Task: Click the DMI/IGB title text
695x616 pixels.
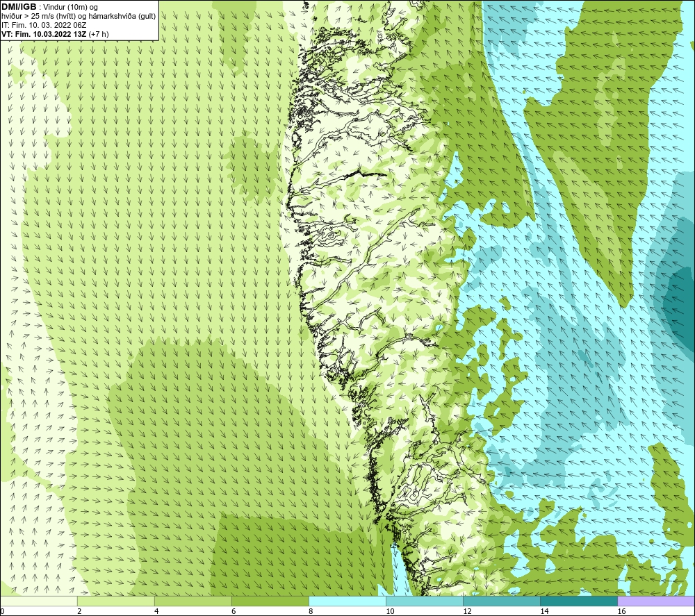Action: tap(19, 7)
